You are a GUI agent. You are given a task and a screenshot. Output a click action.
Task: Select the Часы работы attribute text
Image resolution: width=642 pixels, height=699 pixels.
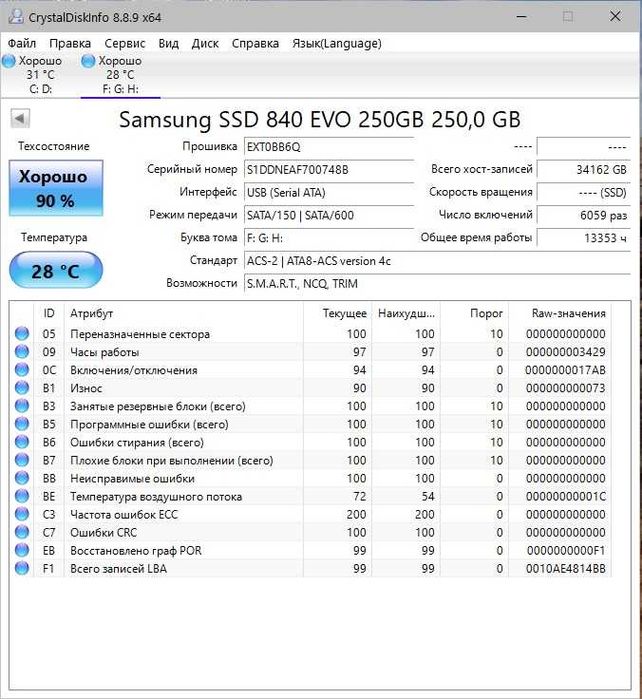click(105, 352)
